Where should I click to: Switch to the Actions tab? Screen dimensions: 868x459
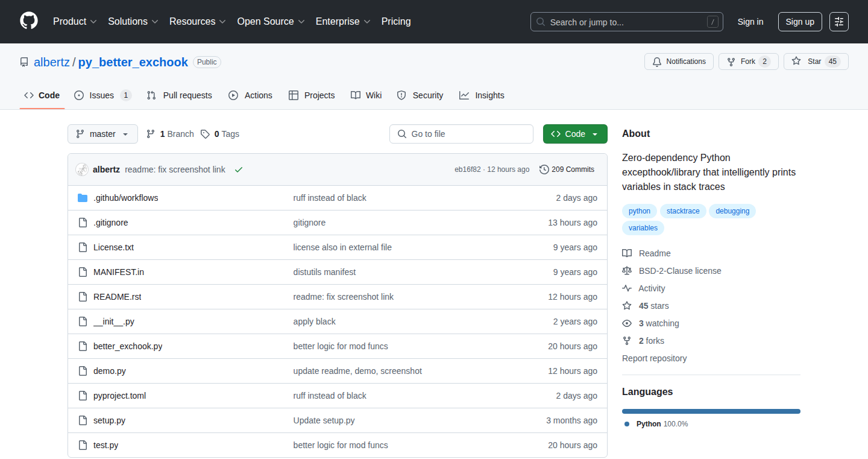(250, 95)
